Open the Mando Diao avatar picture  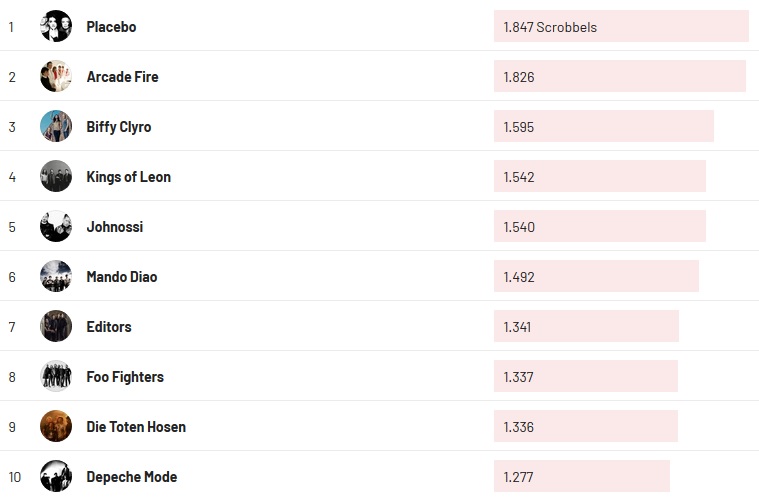click(x=56, y=276)
